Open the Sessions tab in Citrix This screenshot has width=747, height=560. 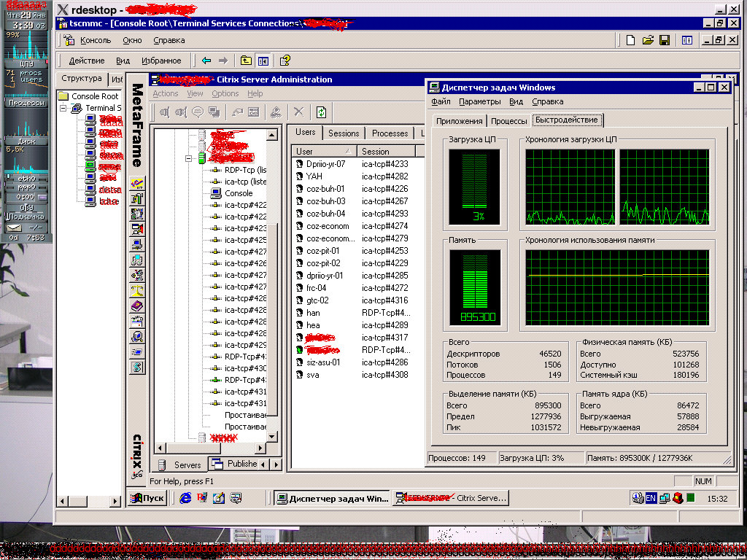(344, 133)
